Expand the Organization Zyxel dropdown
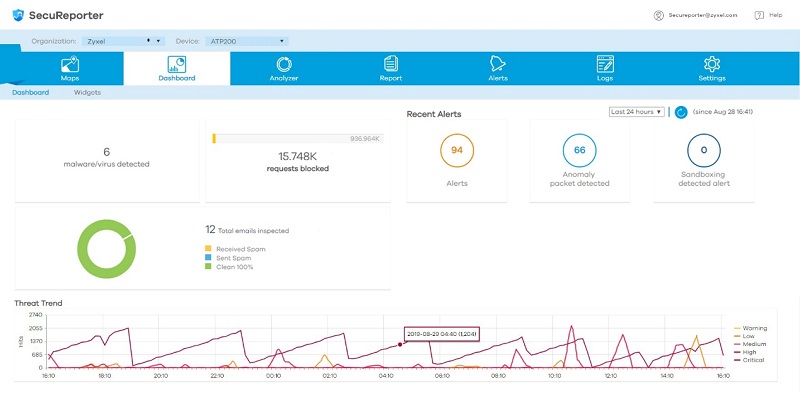This screenshot has height=394, width=800. click(x=123, y=41)
